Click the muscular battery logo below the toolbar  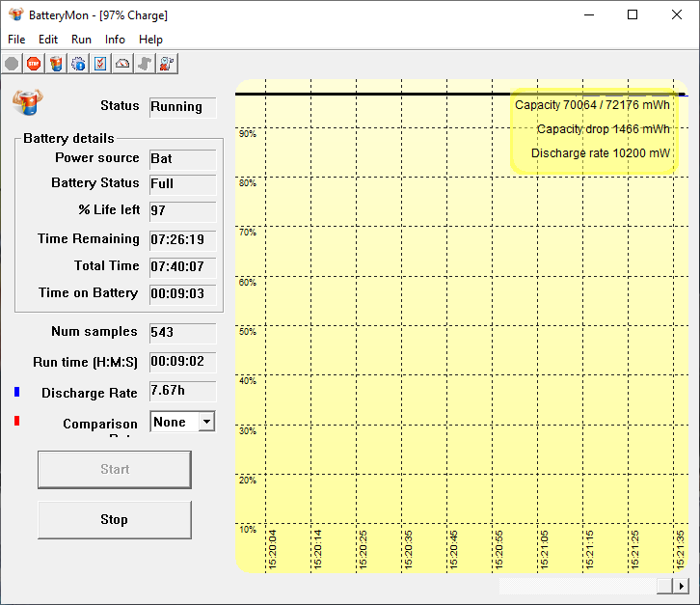[x=28, y=100]
